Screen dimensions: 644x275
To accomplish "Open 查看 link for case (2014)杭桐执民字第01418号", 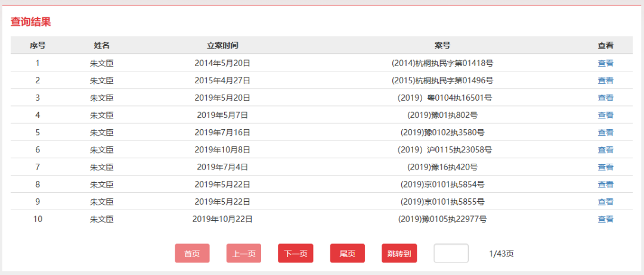I will (605, 63).
